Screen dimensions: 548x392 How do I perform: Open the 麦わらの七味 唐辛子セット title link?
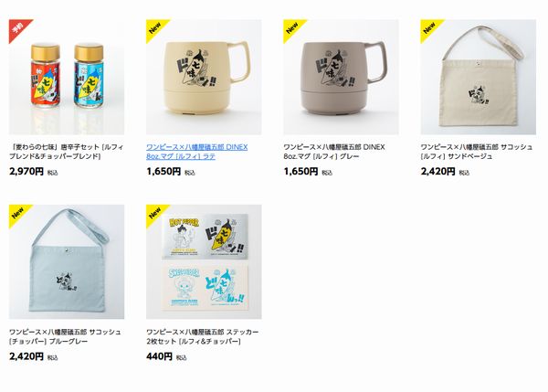click(x=67, y=152)
